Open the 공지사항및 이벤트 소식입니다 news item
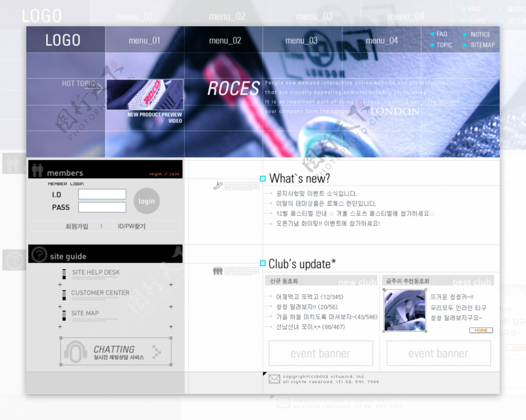The image size is (526, 420). coord(316,193)
